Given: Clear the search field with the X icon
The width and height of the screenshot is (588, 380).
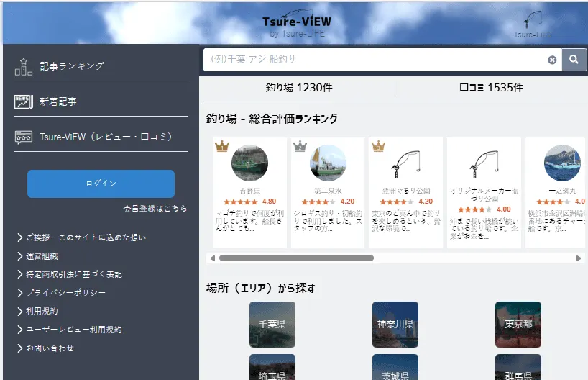Looking at the screenshot, I should coord(552,60).
